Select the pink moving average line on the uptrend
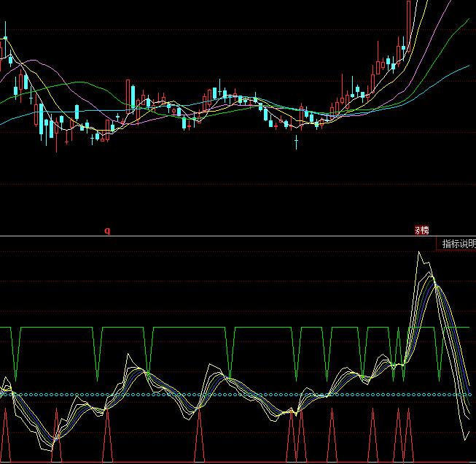The image size is (476, 464). [426, 60]
